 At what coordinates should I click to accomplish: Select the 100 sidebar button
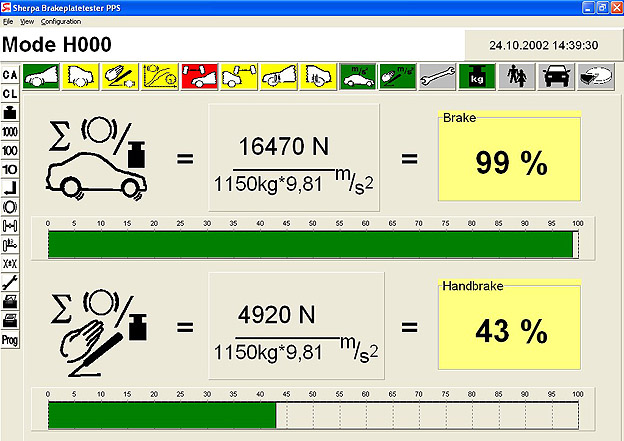(10, 151)
